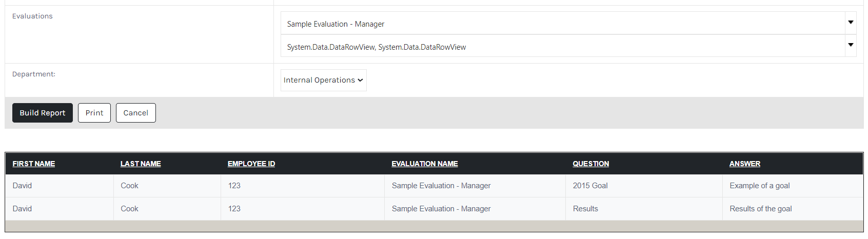Click the Print button

point(94,113)
